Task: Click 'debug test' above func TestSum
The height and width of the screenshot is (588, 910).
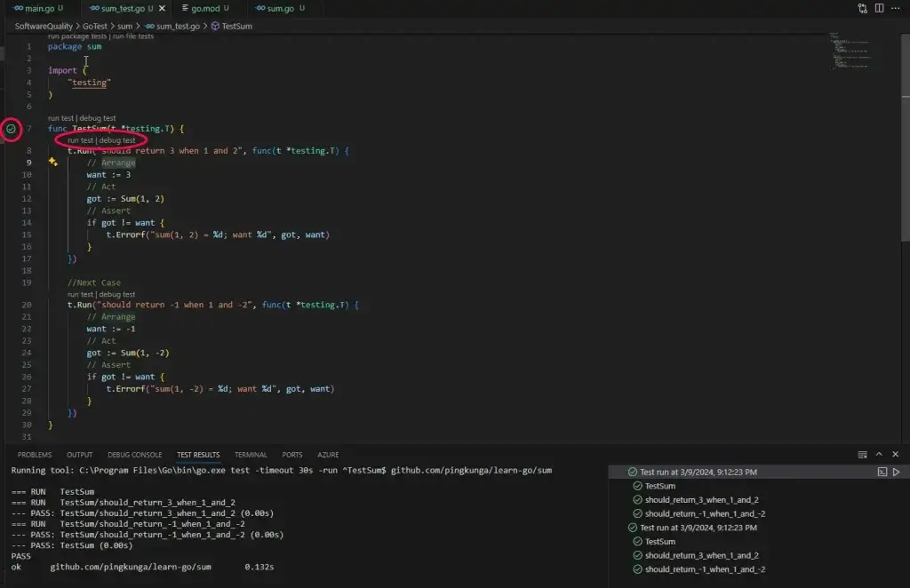Action: point(98,118)
